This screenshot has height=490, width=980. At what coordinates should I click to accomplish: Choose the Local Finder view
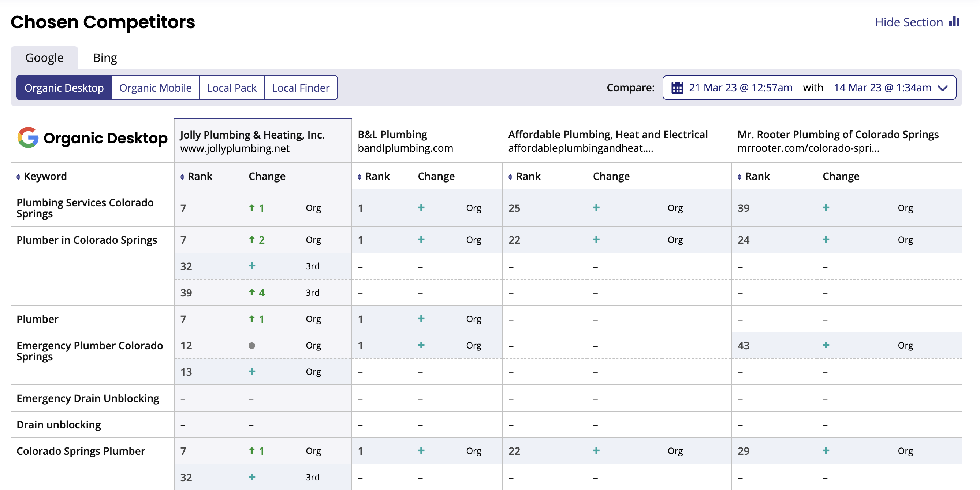coord(301,88)
